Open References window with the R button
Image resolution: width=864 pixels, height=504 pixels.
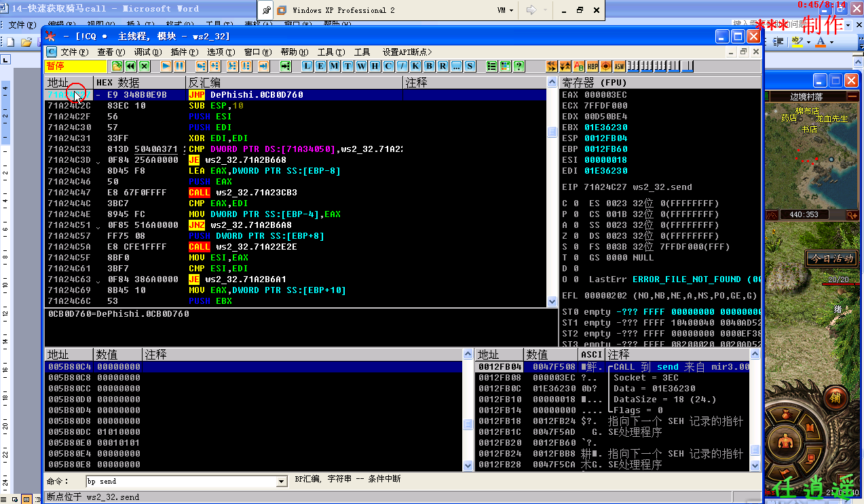pyautogui.click(x=443, y=66)
